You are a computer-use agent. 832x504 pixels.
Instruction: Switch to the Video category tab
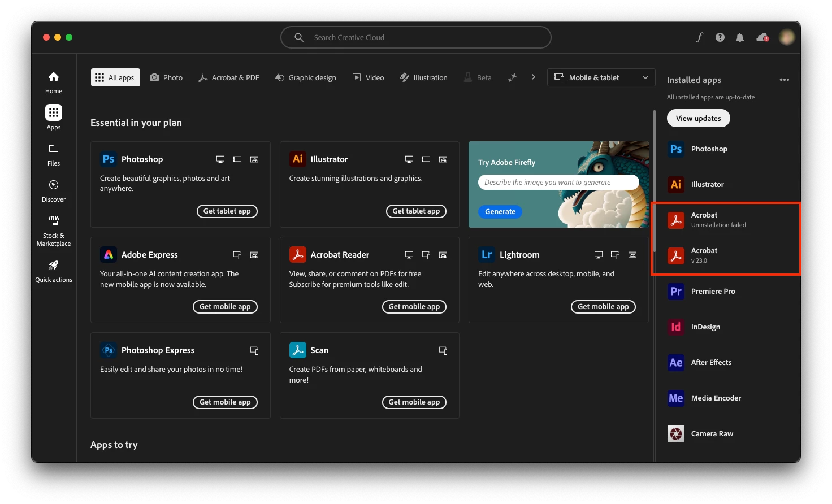(369, 77)
